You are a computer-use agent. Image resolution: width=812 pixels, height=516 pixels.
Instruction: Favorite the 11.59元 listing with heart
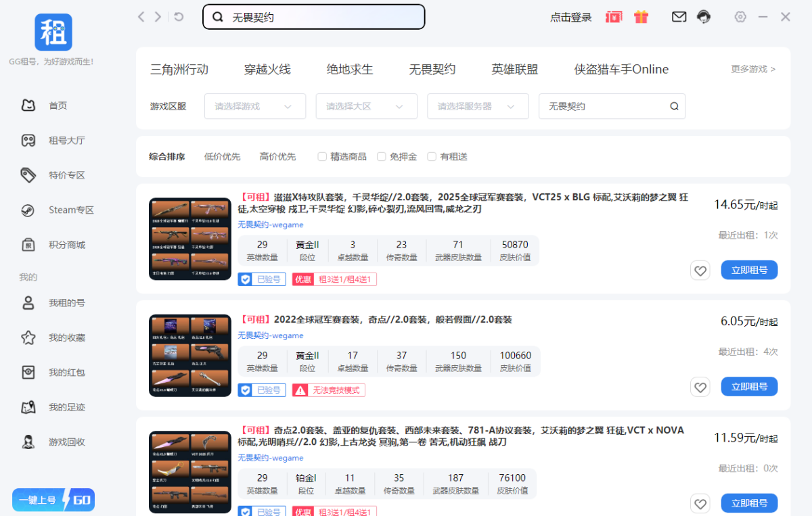[x=700, y=503]
